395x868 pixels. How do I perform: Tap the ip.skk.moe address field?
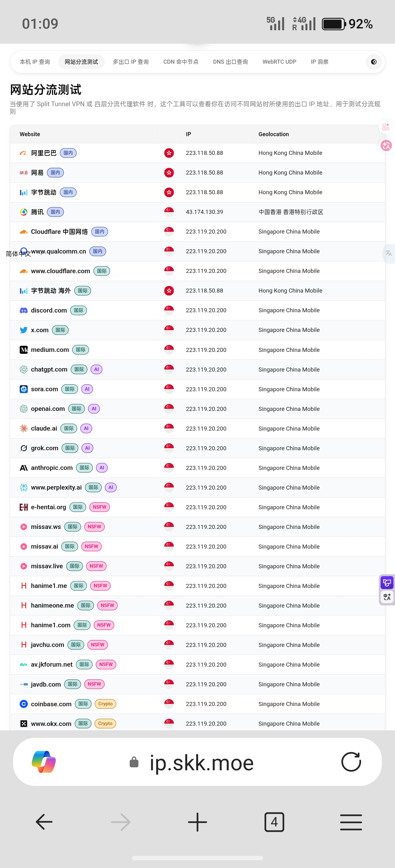(x=201, y=762)
